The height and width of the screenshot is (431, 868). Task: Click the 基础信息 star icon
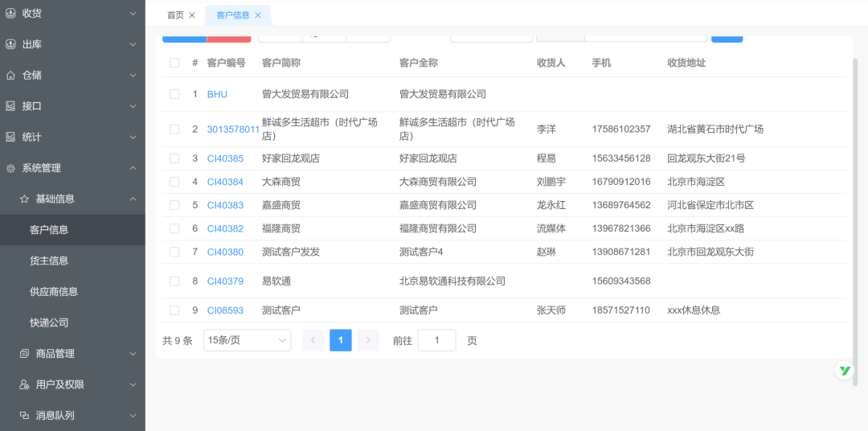point(24,199)
